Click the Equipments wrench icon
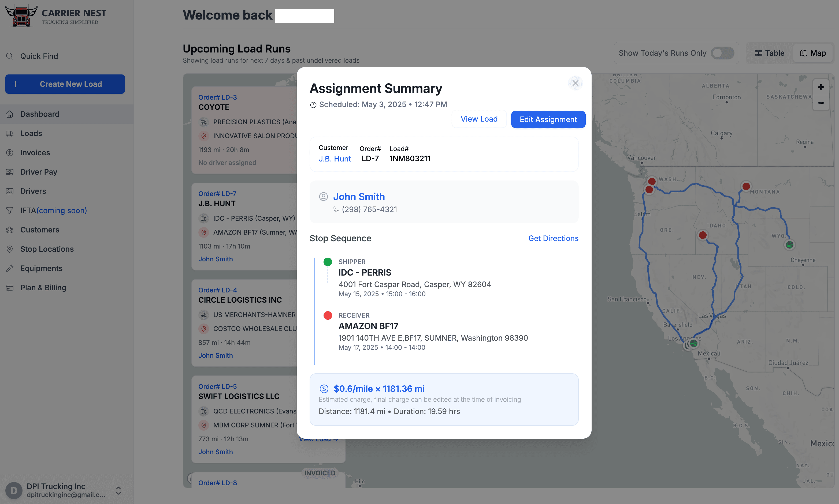This screenshot has height=504, width=839. (10, 268)
